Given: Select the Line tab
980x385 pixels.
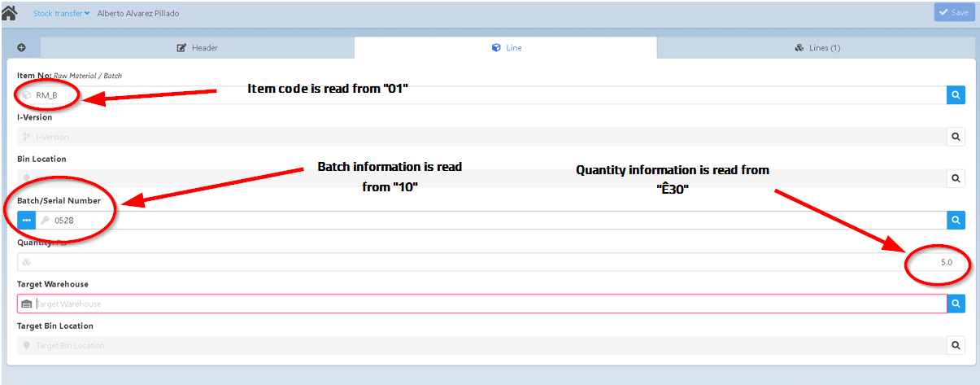Looking at the screenshot, I should tap(506, 48).
